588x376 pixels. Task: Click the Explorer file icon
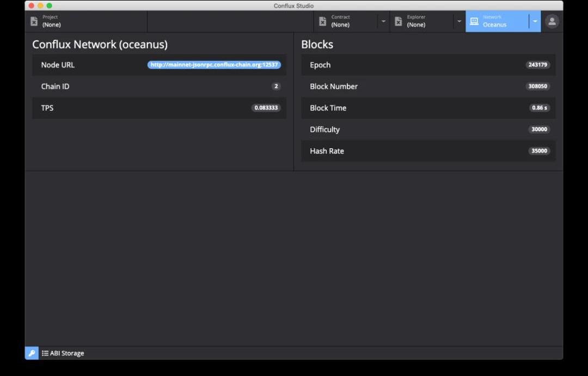398,21
